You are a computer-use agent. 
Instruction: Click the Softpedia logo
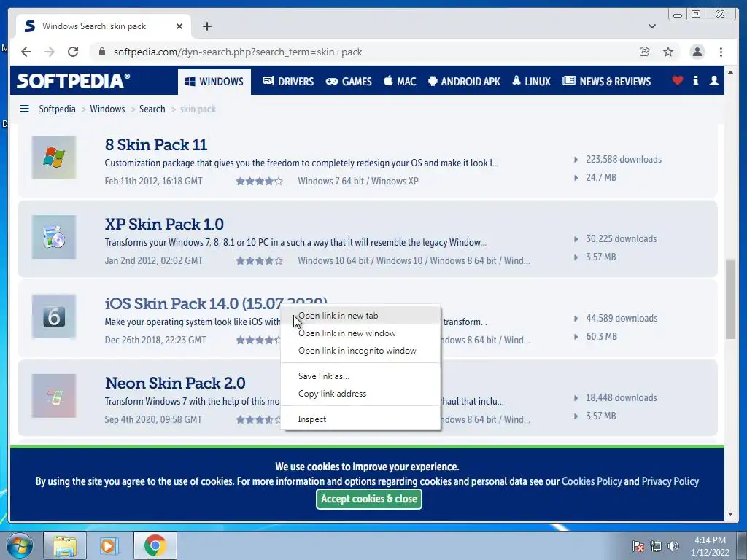point(73,80)
